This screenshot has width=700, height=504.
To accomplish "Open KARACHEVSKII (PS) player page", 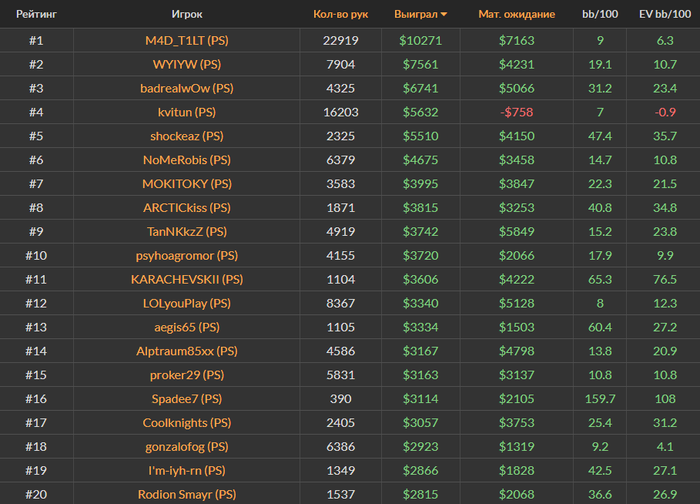I will coord(187,279).
